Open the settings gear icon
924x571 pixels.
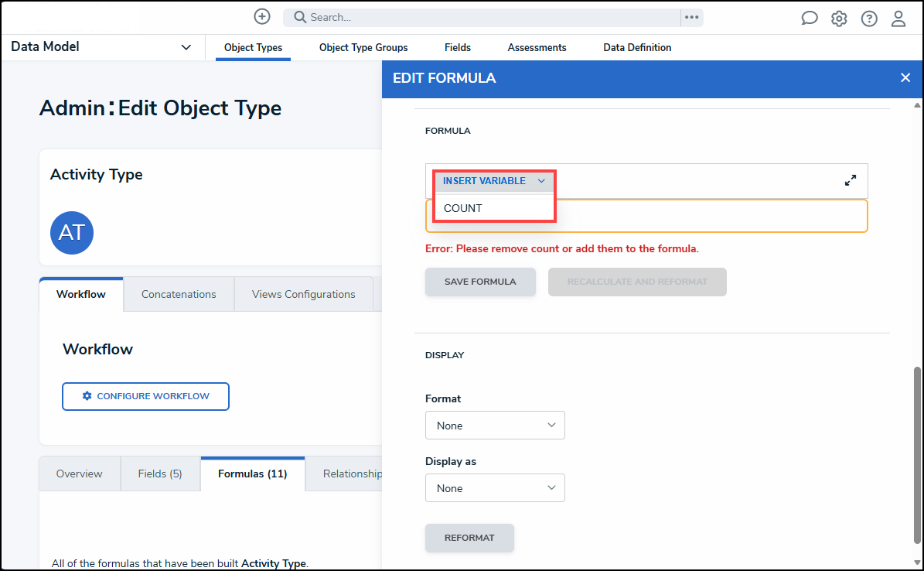point(839,18)
